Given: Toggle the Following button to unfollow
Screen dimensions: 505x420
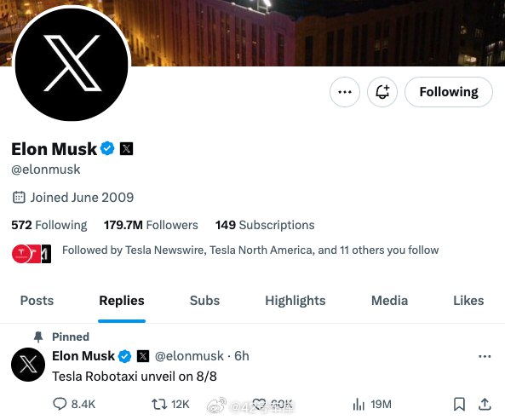Looking at the screenshot, I should [449, 92].
